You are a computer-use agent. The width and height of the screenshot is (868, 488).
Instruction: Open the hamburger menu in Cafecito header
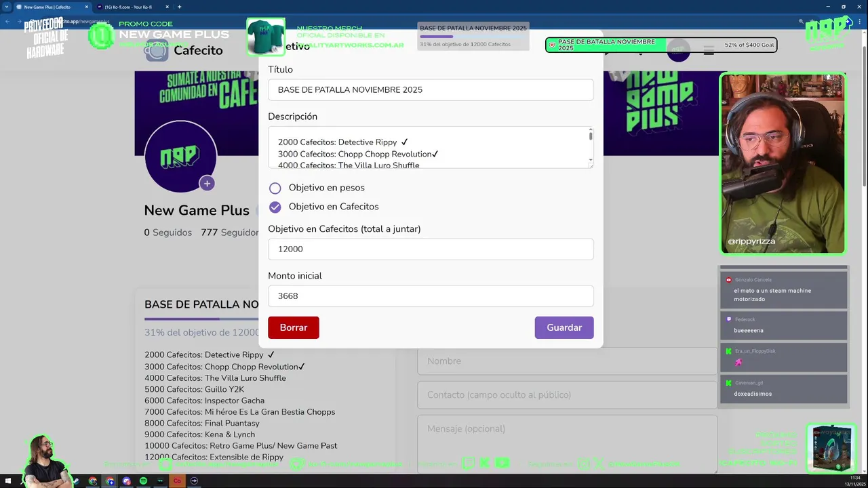point(709,51)
